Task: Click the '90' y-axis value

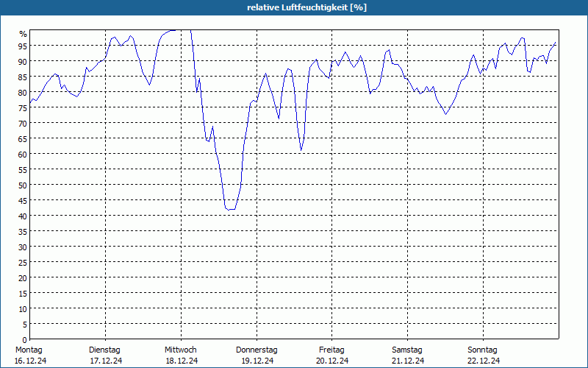Action: [23, 62]
